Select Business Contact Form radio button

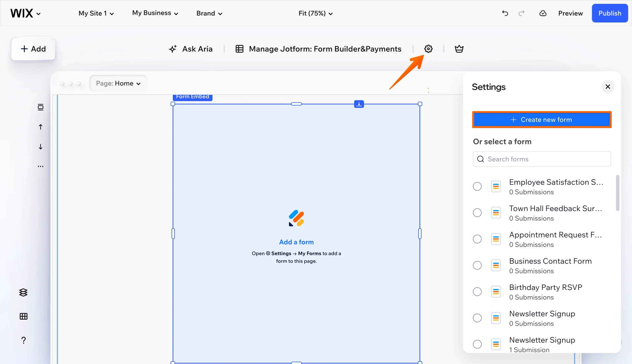[x=477, y=265]
